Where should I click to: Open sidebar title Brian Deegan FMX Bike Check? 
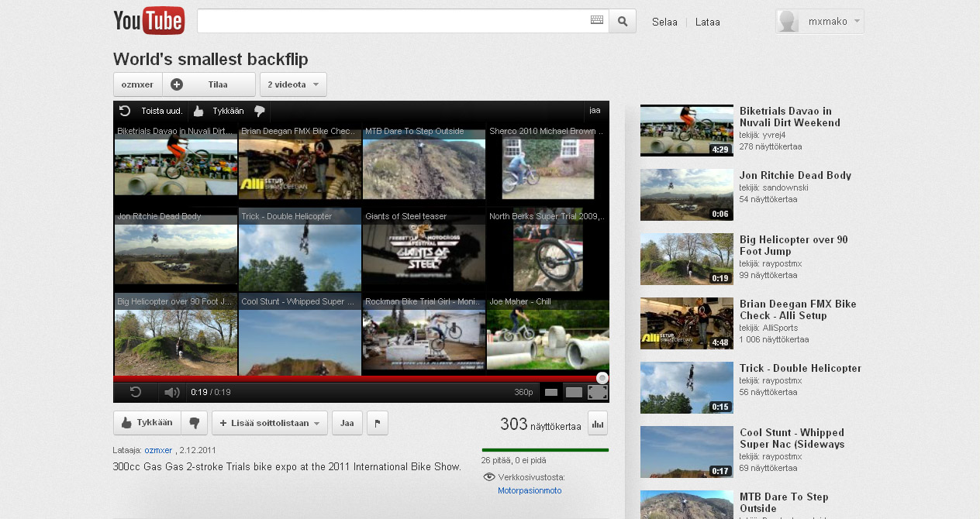coord(798,310)
